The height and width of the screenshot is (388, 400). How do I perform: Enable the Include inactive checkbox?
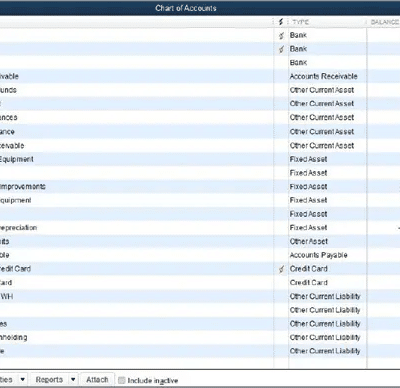click(x=122, y=380)
